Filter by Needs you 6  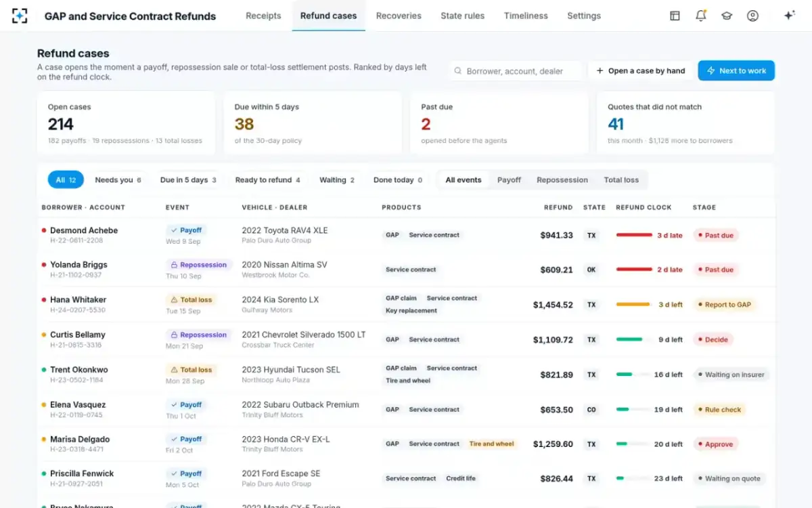[x=118, y=179]
